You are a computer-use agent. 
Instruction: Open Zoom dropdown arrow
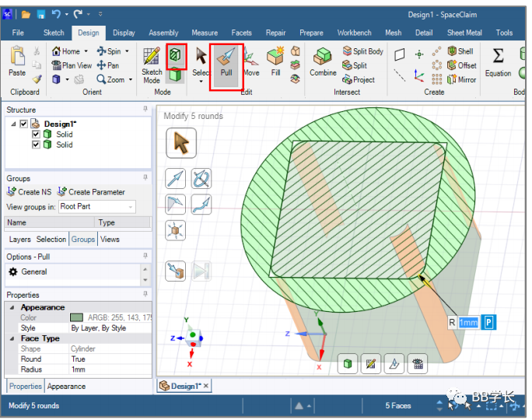[x=131, y=80]
